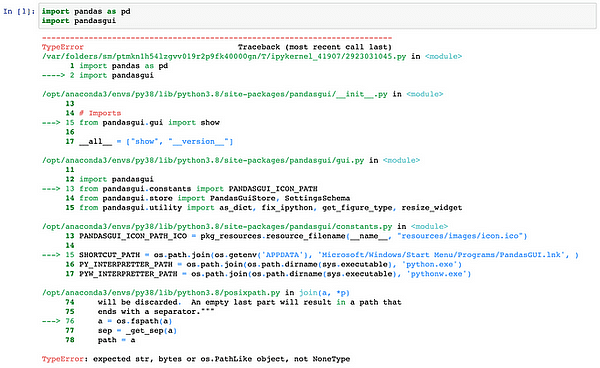Click 'sep = _get_sep(a)' on line 77
Screen dimensions: 600x368
pos(137,331)
